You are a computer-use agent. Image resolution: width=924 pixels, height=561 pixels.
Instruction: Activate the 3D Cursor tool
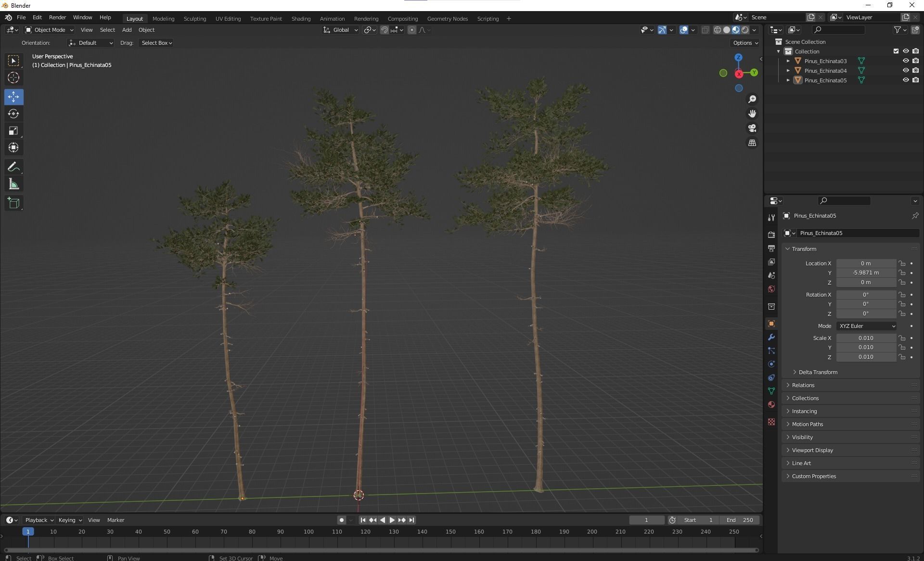[13, 78]
